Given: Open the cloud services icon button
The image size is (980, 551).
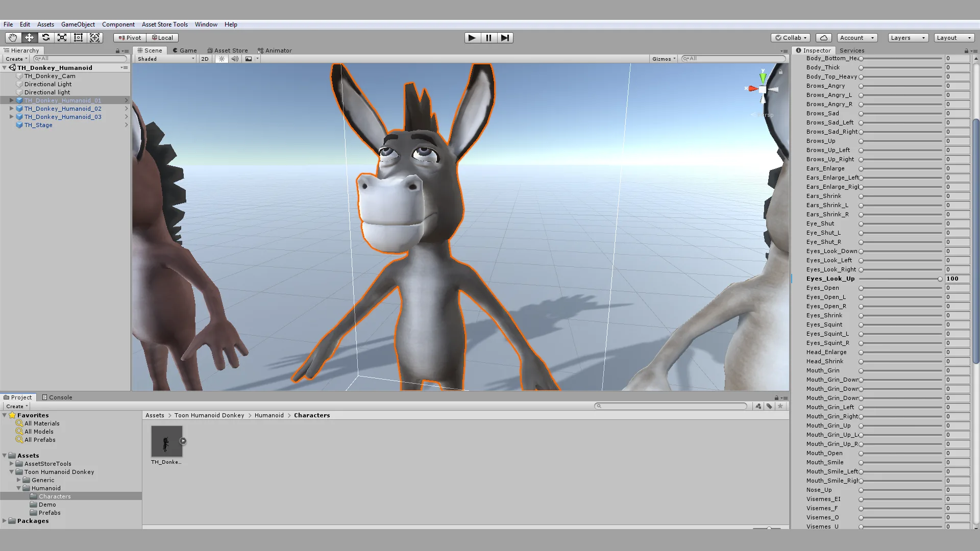Looking at the screenshot, I should (x=824, y=37).
